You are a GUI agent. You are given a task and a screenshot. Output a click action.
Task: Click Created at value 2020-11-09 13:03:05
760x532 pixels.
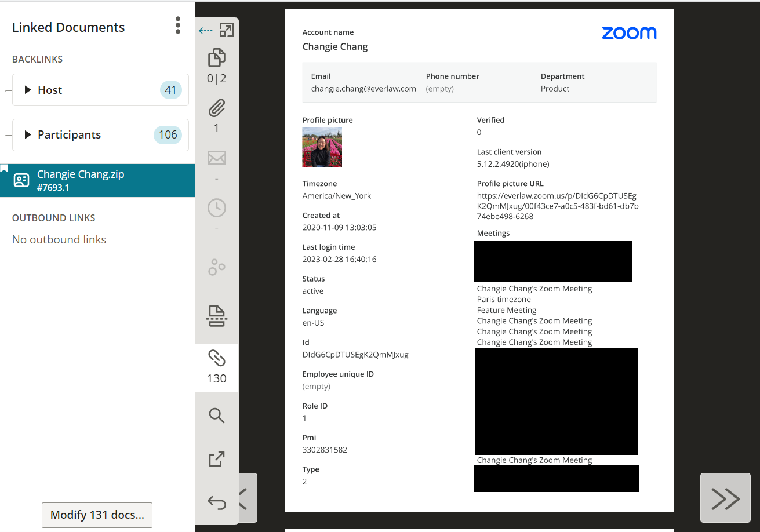[339, 228]
